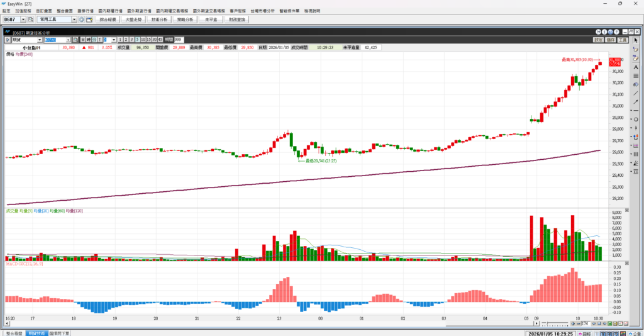Click the eraser tool in right toolbar
This screenshot has height=336, width=644.
click(x=636, y=57)
